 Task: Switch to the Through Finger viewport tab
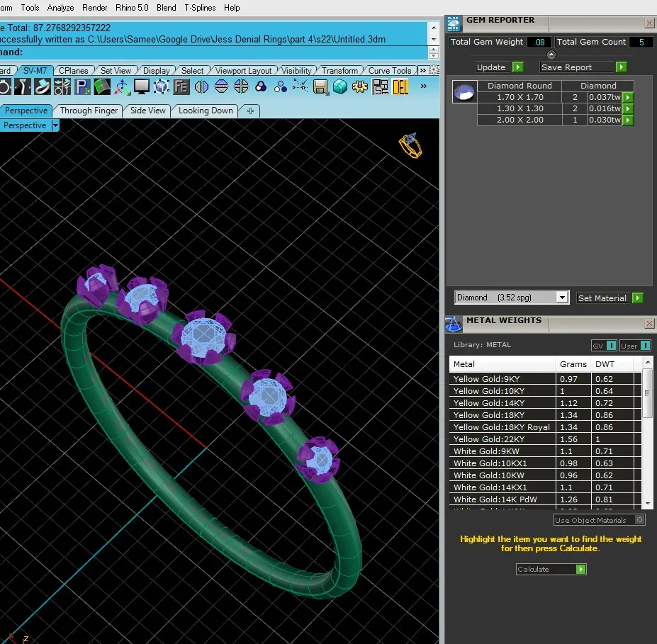[89, 111]
